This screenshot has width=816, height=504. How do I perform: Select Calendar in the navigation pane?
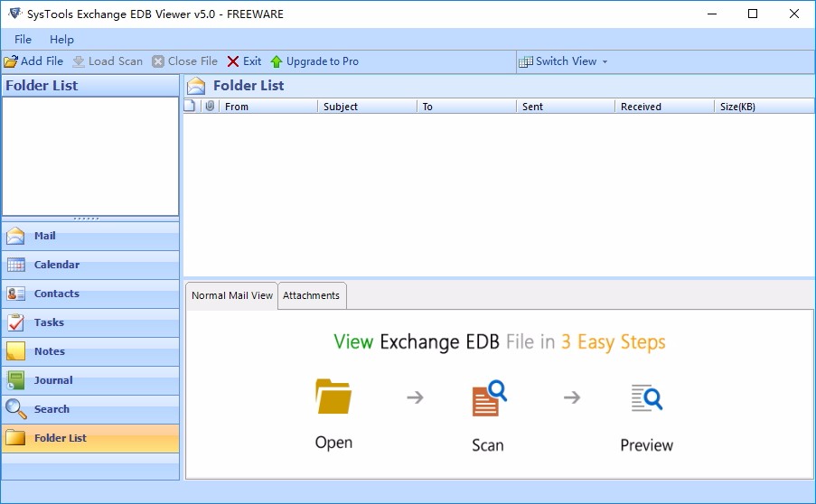(90, 265)
